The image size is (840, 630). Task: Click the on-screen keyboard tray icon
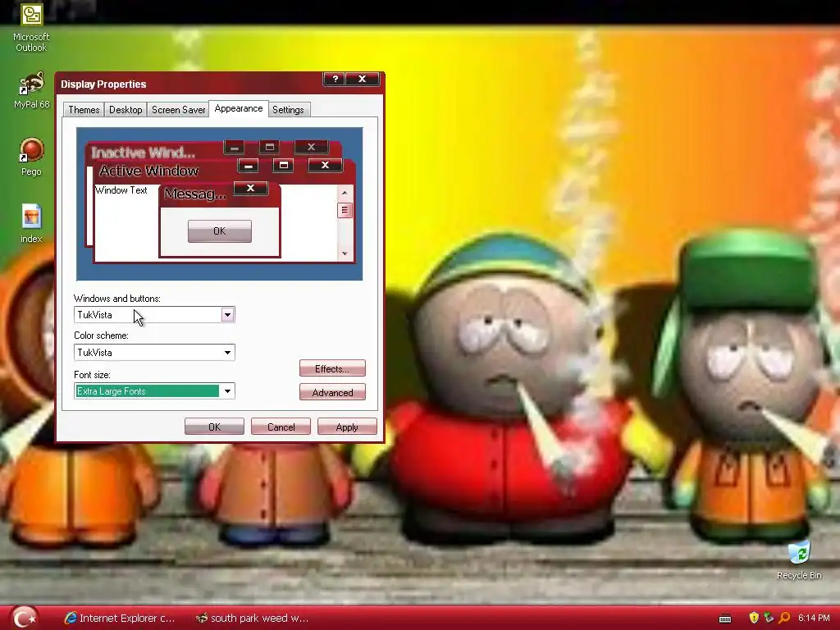coord(725,619)
